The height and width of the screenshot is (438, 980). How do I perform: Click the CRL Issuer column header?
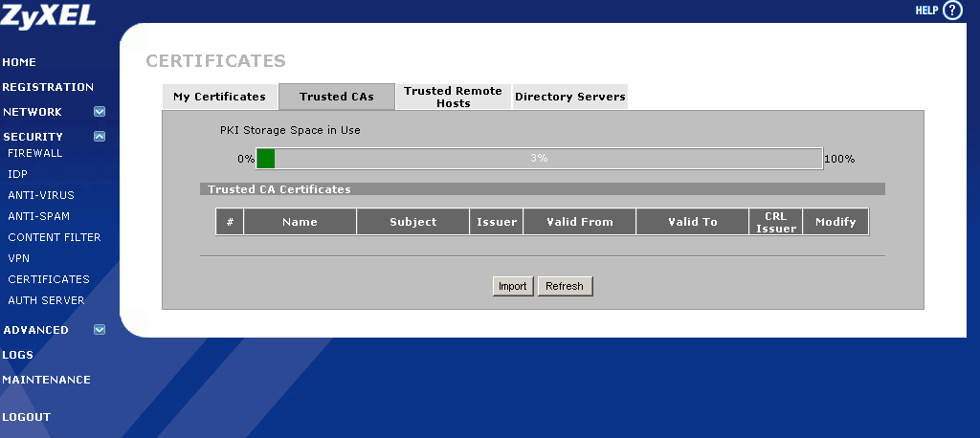[x=776, y=222]
